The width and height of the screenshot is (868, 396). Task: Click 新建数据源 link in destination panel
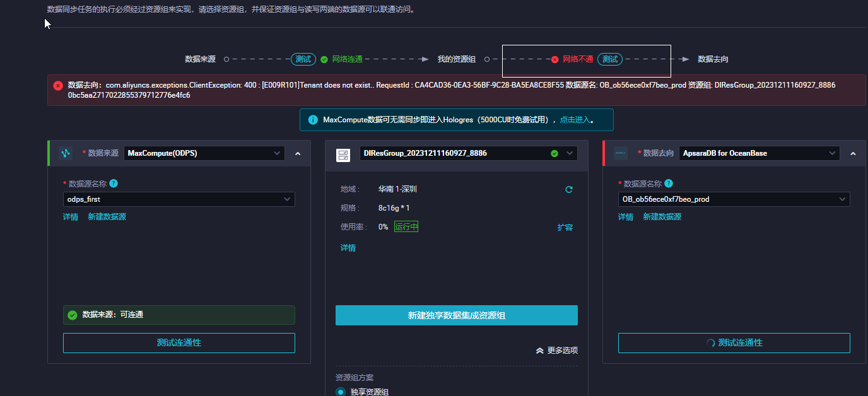[662, 217]
